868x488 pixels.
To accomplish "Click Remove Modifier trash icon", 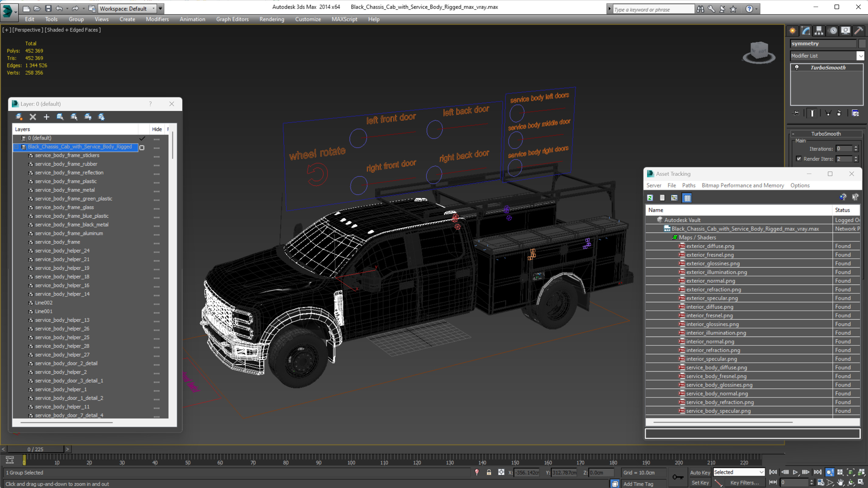I will (839, 113).
